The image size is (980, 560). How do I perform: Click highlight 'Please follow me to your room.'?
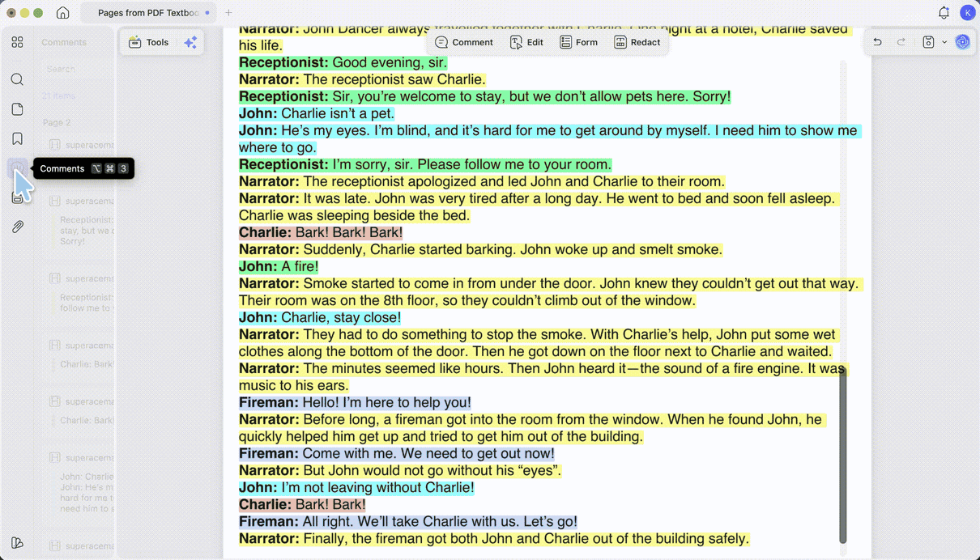point(514,164)
